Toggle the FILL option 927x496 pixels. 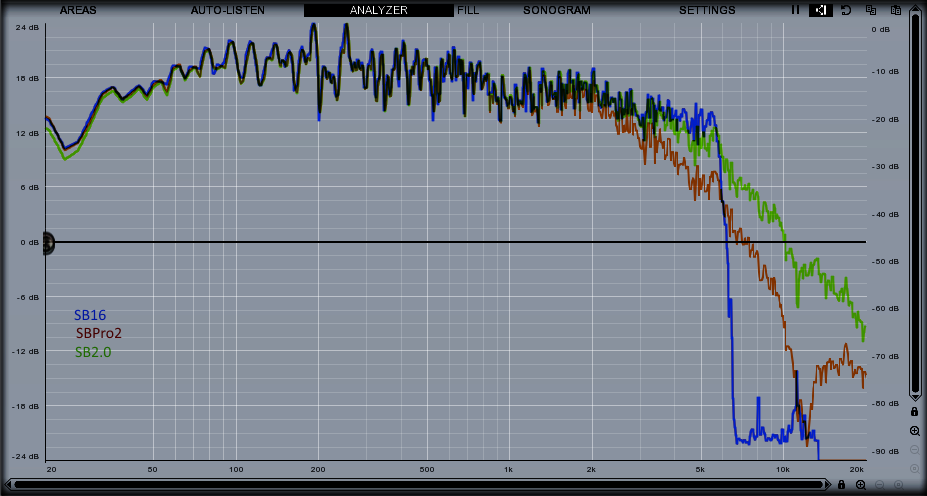tap(468, 10)
